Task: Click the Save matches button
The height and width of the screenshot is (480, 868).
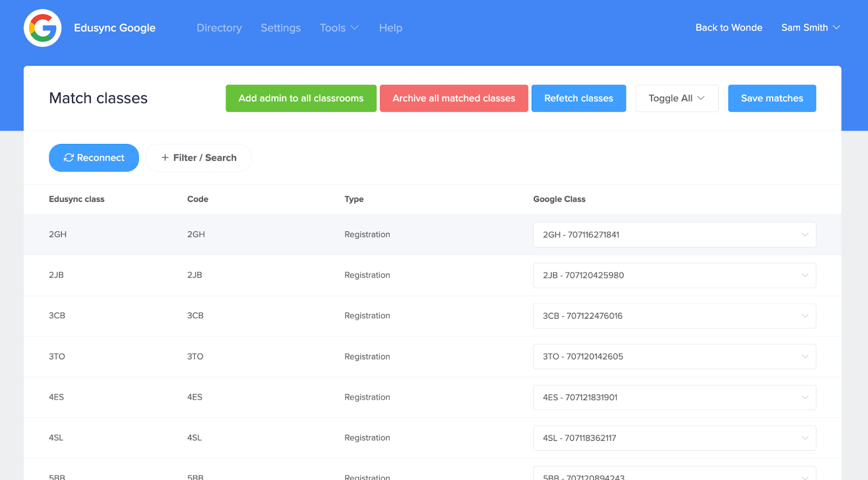Action: click(772, 98)
